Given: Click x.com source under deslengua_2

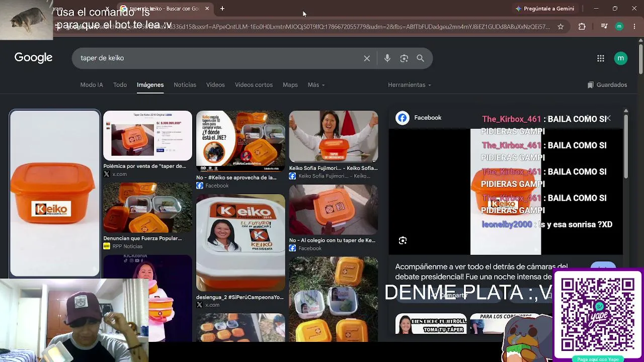Looking at the screenshot, I should (208, 305).
